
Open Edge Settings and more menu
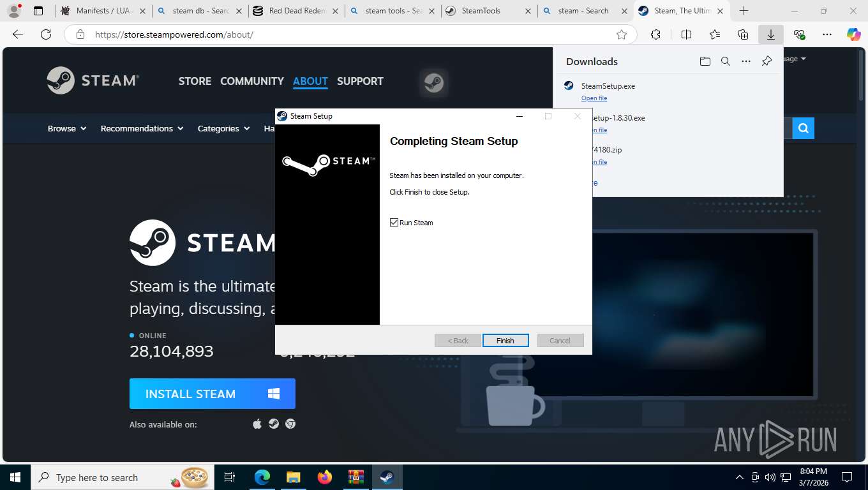(827, 34)
